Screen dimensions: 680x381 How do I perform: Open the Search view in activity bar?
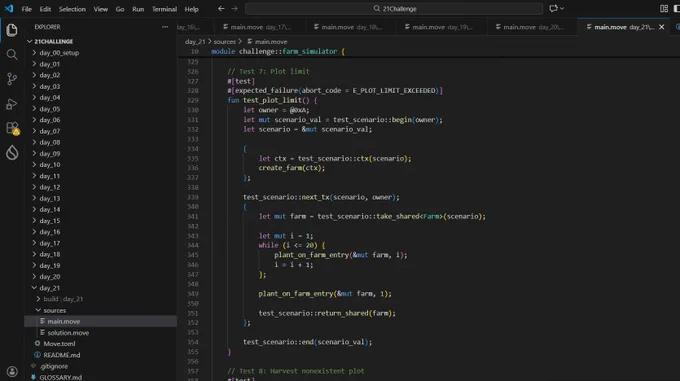click(12, 55)
